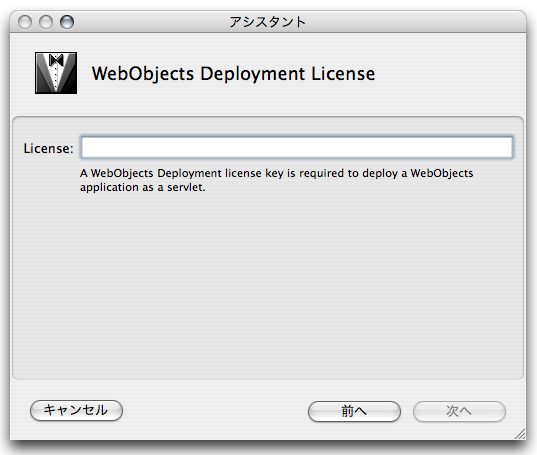This screenshot has height=455, width=537.
Task: Click the word "Deployment" in the description
Action: [x=189, y=174]
